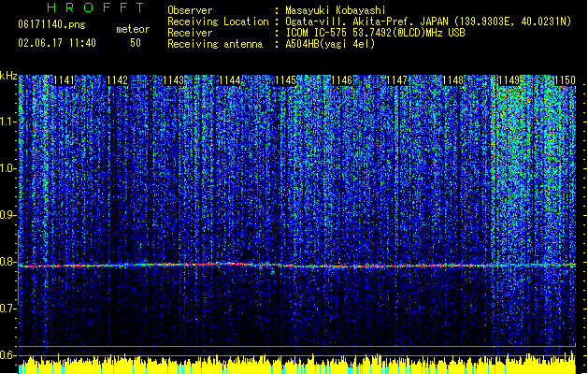The height and width of the screenshot is (374, 588).
Task: Click the Observer label
Action: (x=190, y=10)
